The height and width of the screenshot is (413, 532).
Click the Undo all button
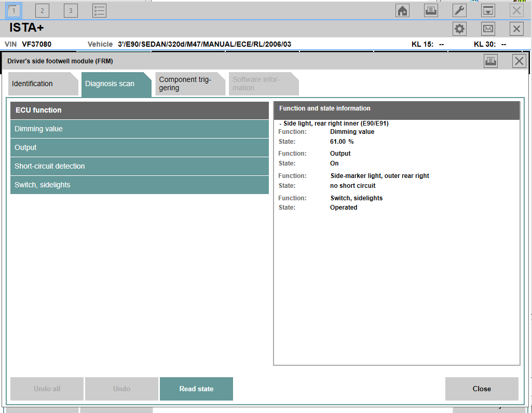pyautogui.click(x=47, y=389)
